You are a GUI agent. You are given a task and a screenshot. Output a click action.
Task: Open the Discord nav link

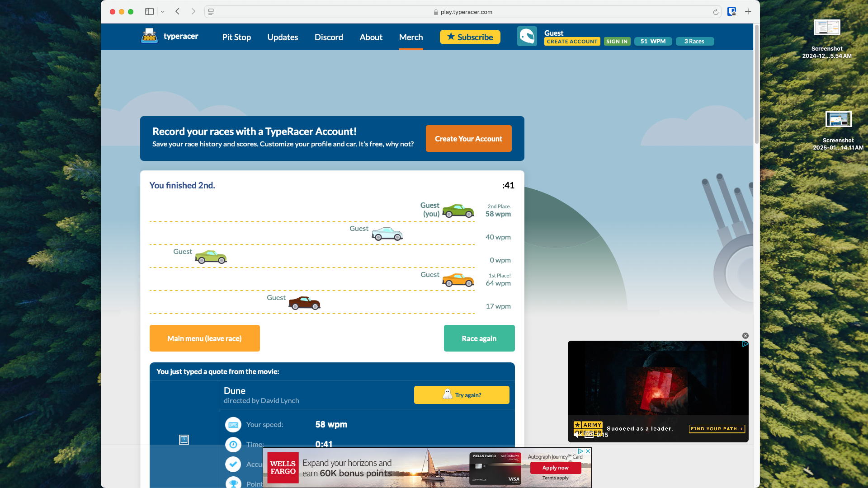pyautogui.click(x=329, y=37)
